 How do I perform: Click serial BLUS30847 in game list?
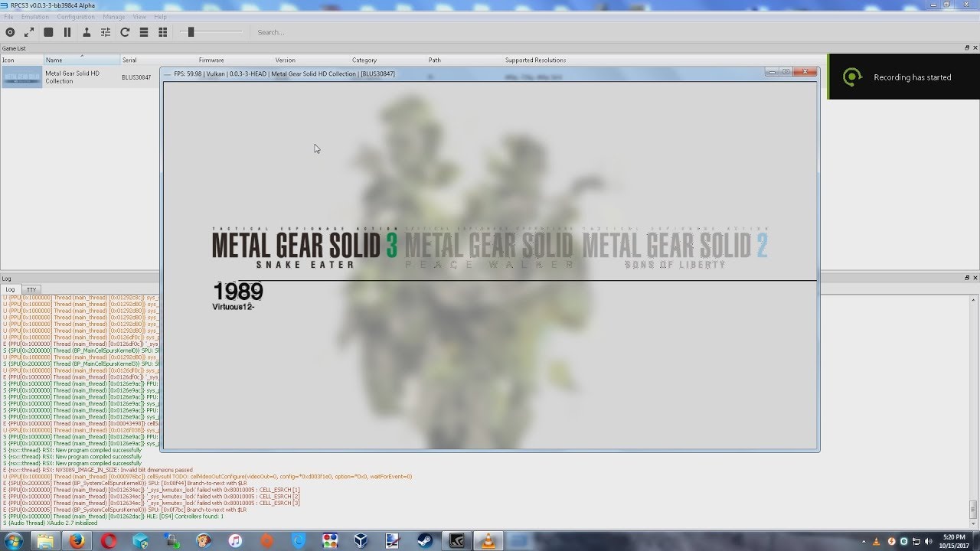click(136, 77)
